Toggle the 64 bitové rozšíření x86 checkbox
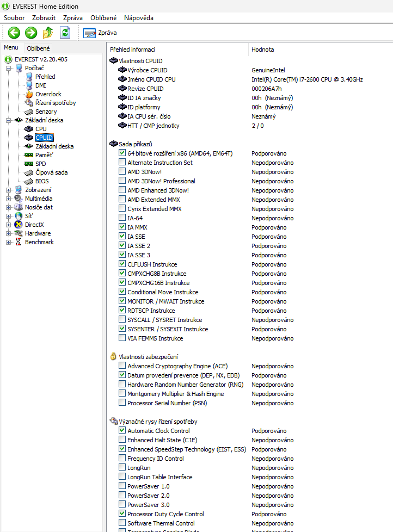The height and width of the screenshot is (532, 393). click(x=122, y=153)
